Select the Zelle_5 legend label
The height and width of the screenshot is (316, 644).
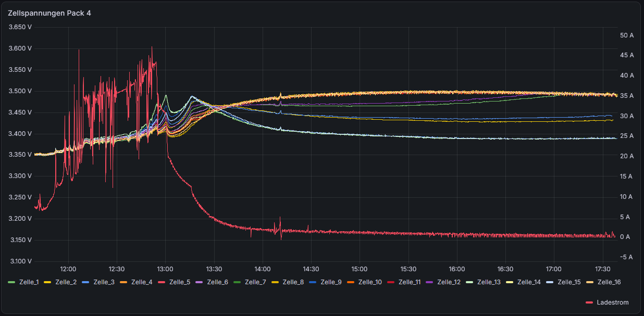(x=180, y=282)
